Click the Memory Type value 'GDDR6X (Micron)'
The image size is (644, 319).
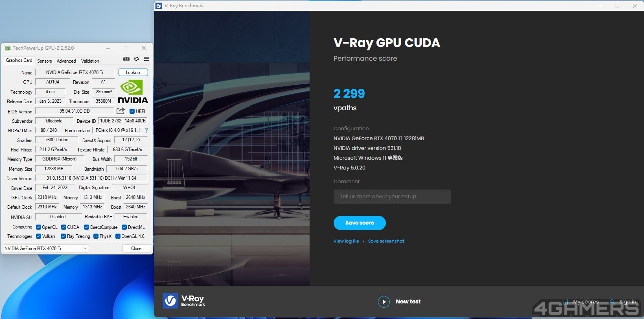tap(59, 159)
